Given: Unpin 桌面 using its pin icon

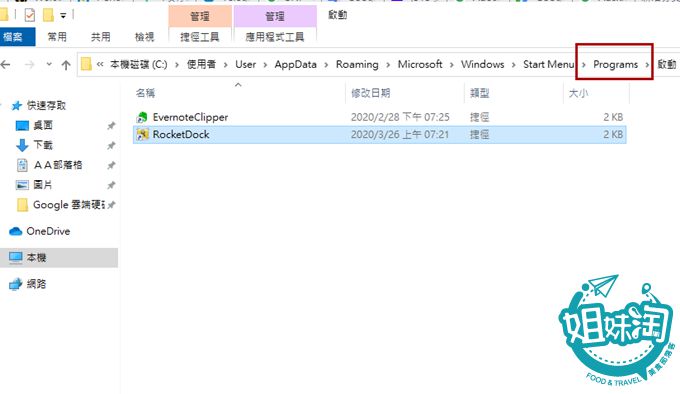Looking at the screenshot, I should point(111,126).
